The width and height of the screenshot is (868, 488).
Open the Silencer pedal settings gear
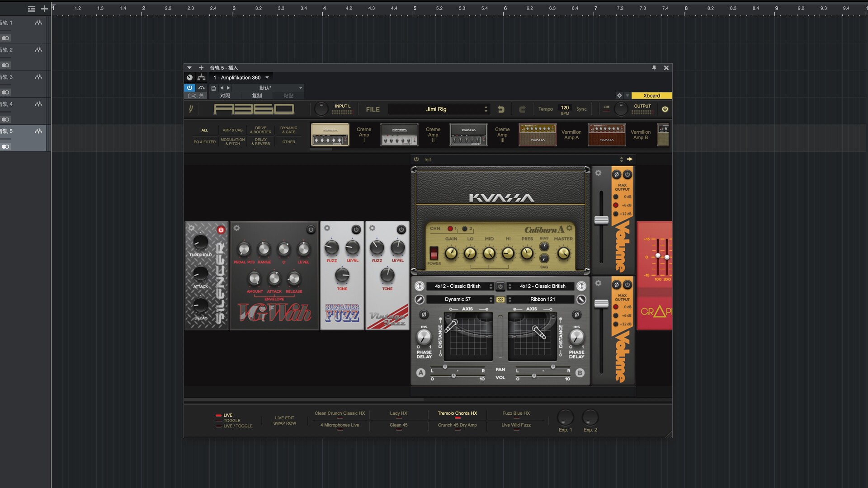[x=191, y=228]
